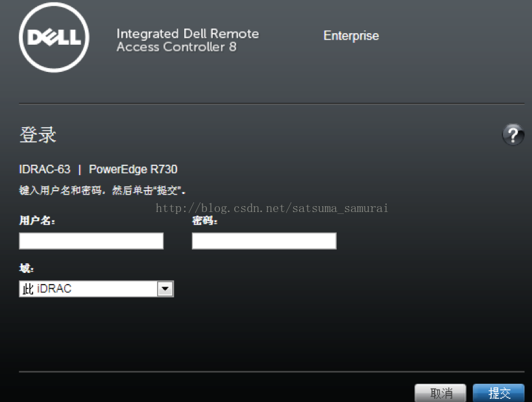Expand the 域 domain dropdown arrow
532x402 pixels.
[x=165, y=289]
